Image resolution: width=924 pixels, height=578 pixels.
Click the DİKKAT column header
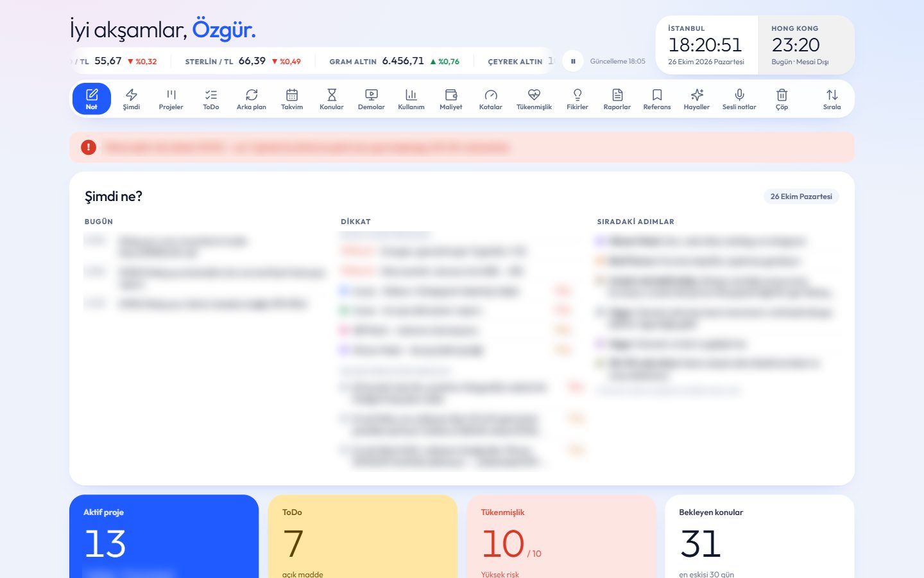(x=355, y=222)
